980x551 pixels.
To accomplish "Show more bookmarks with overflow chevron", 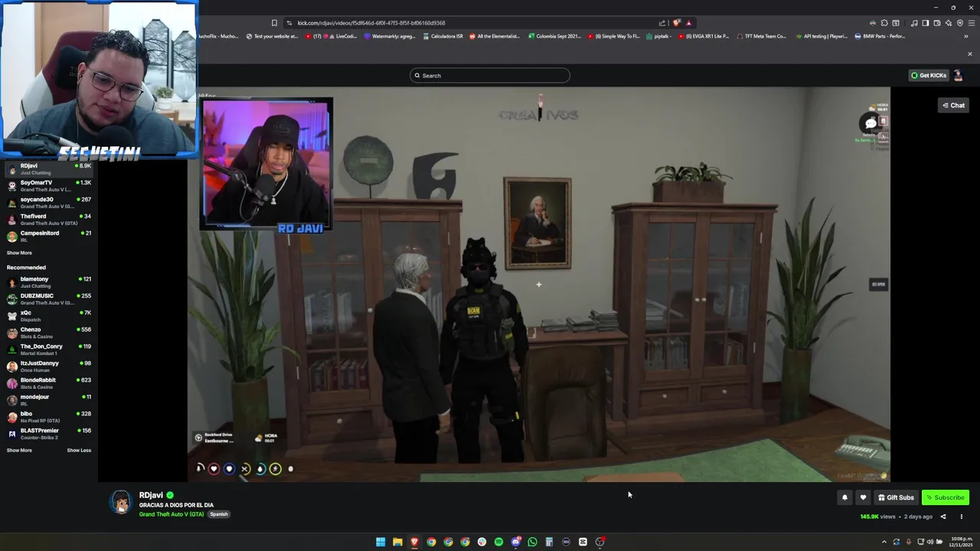I will pos(966,36).
